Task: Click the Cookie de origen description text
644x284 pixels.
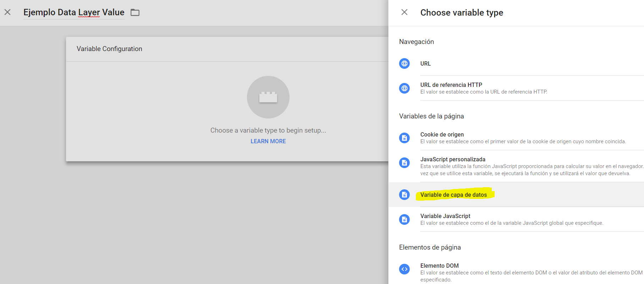Action: (x=523, y=141)
